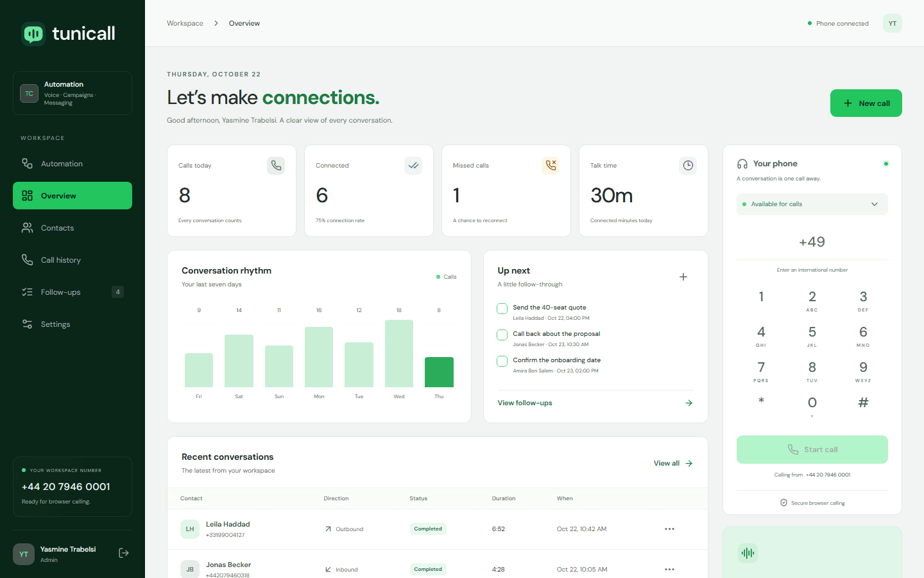Click View all recent conversations
Image resolution: width=924 pixels, height=578 pixels.
pyautogui.click(x=673, y=463)
